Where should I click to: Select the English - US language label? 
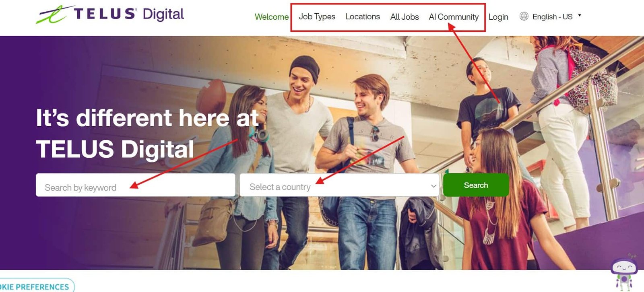[552, 17]
